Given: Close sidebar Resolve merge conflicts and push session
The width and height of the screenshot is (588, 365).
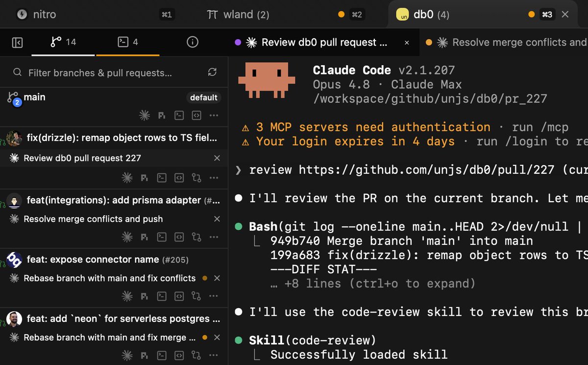Looking at the screenshot, I should tap(217, 219).
